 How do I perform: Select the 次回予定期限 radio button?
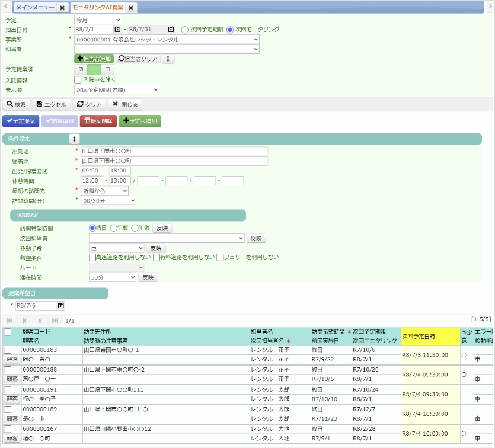(x=185, y=30)
